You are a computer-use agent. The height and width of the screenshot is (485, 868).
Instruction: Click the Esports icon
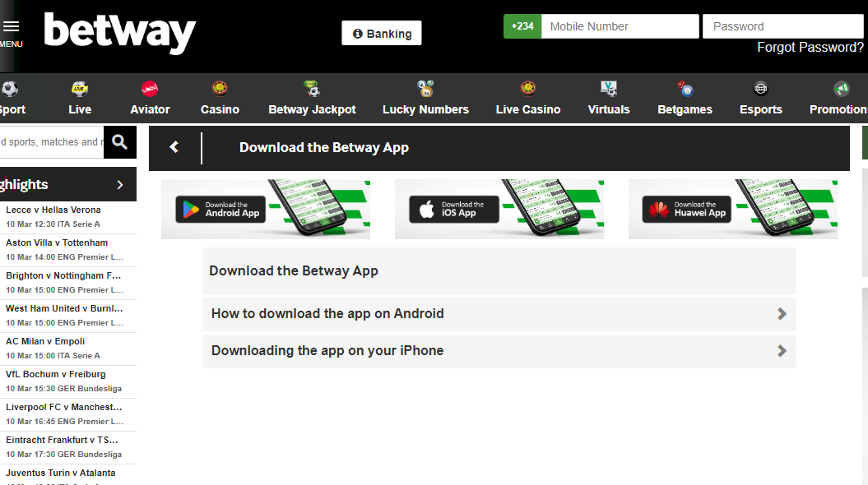(x=761, y=89)
